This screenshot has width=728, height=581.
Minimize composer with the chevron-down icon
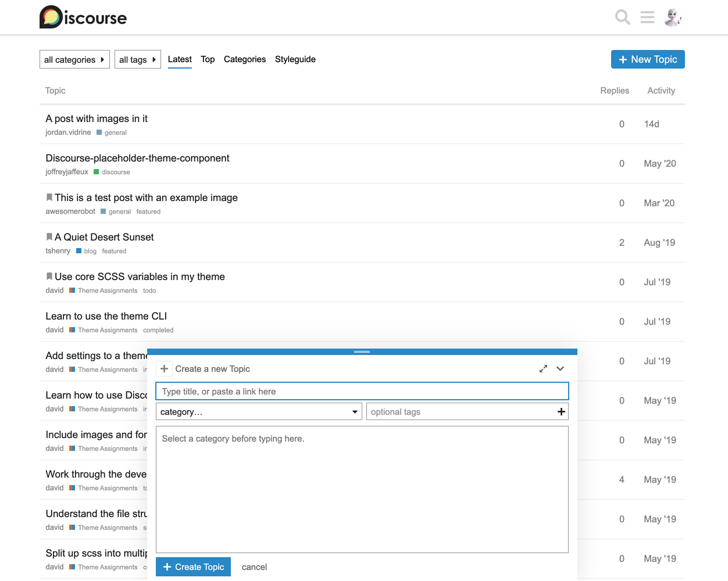560,369
